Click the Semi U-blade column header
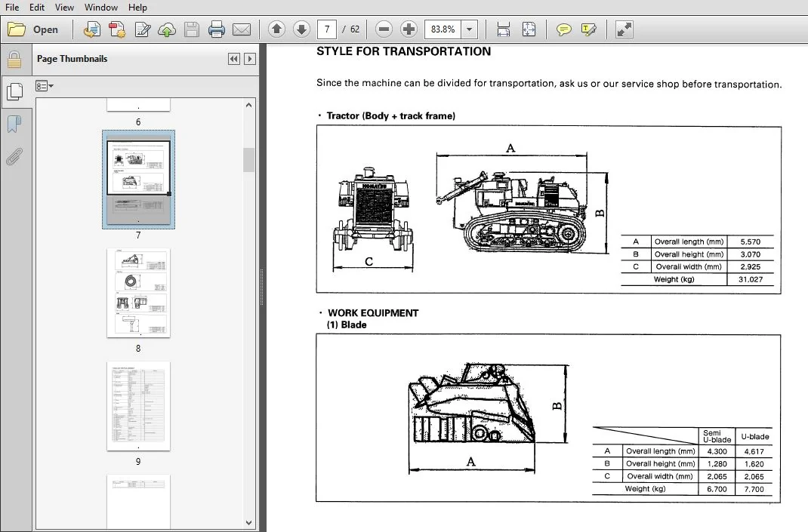This screenshot has width=808, height=532. [717, 436]
